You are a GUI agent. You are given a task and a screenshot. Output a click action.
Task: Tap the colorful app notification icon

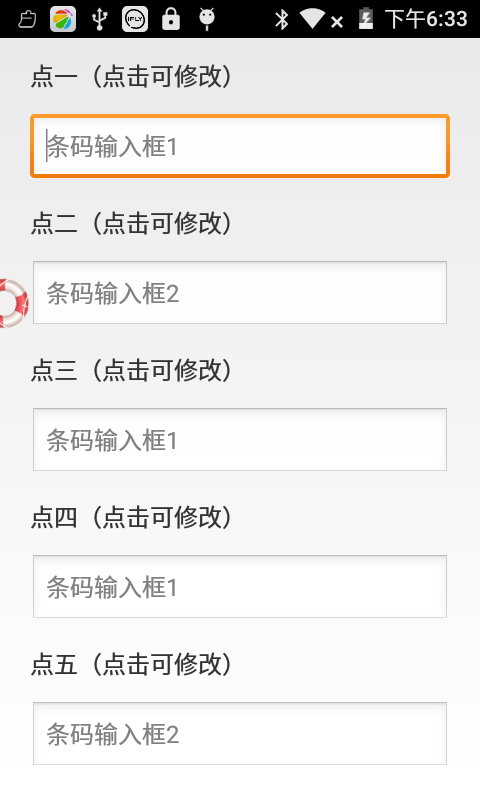tap(63, 19)
